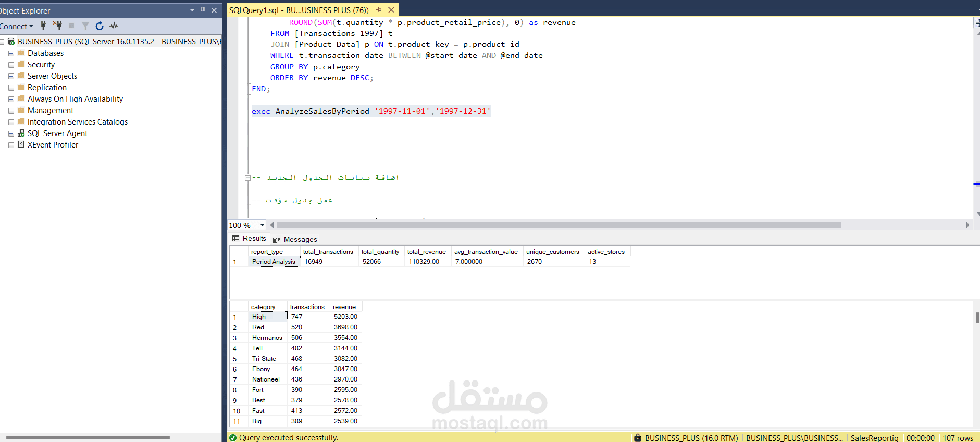Screen dimensions: 980x442
Task: Collapse the Arabic comment code region
Action: click(247, 178)
